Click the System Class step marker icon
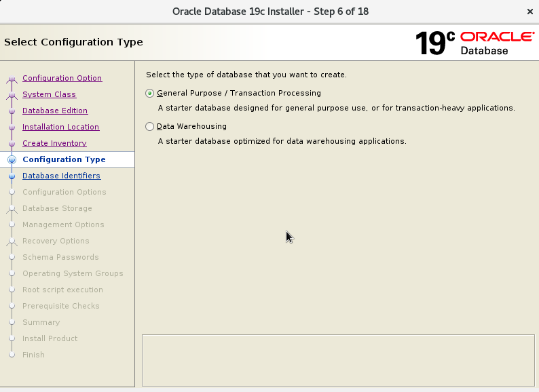This screenshot has width=539, height=392. tap(12, 96)
